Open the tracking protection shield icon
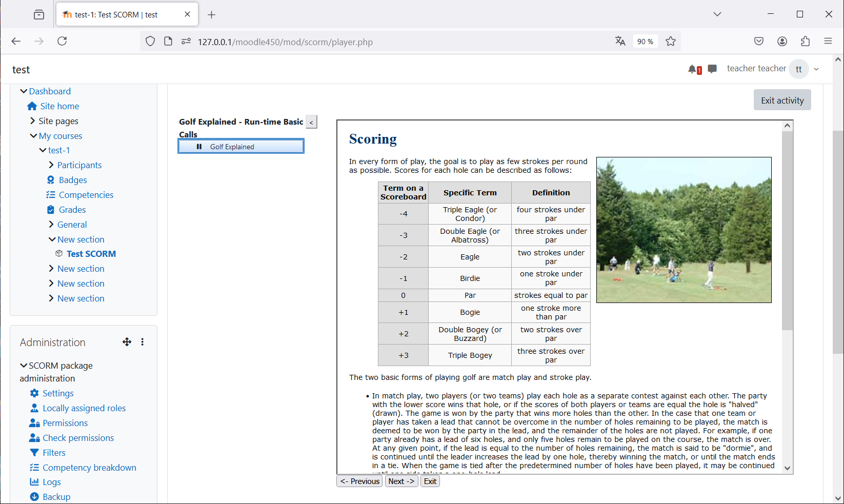 150,42
